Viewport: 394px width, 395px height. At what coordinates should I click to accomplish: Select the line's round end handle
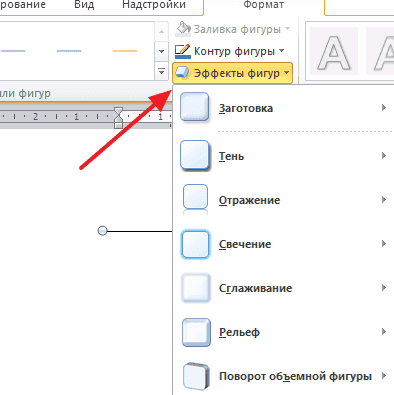click(x=102, y=231)
